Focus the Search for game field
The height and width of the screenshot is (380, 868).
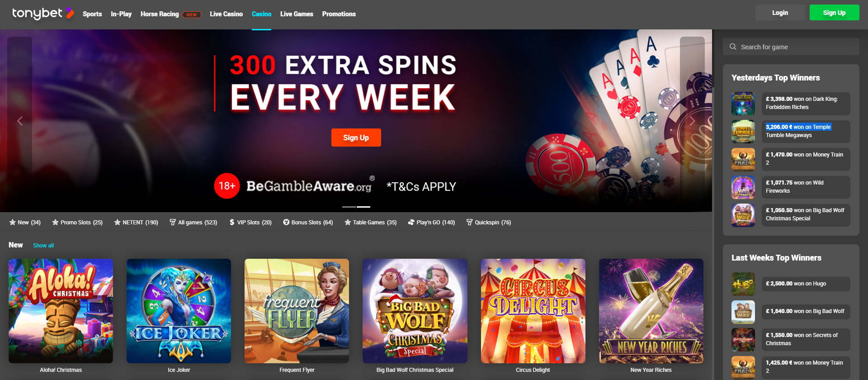click(x=791, y=47)
